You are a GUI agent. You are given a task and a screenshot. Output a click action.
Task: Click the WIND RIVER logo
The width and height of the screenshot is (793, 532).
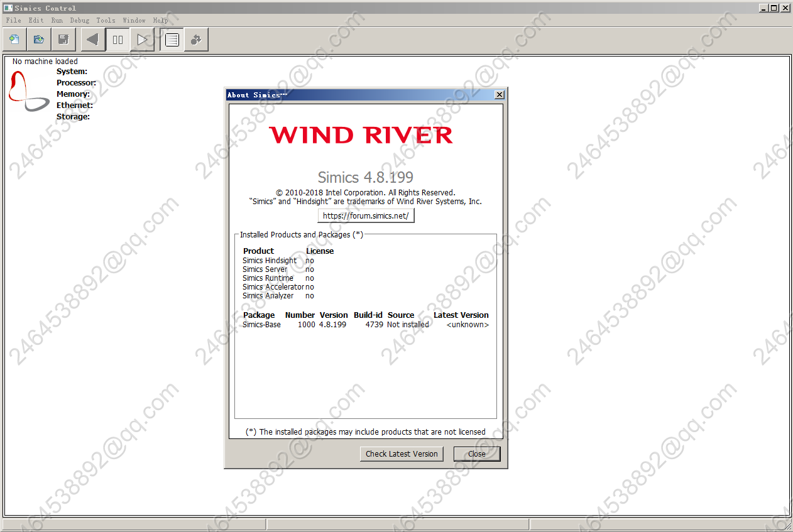point(361,134)
